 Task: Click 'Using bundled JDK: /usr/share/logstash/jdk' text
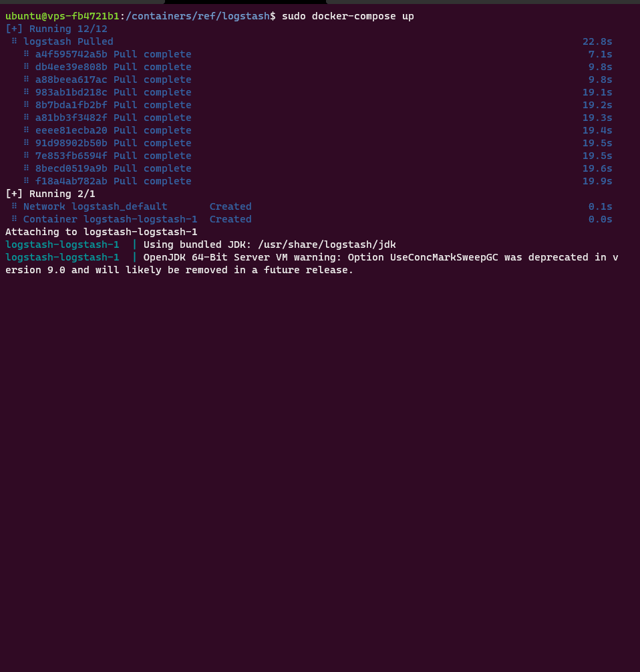[x=270, y=244]
